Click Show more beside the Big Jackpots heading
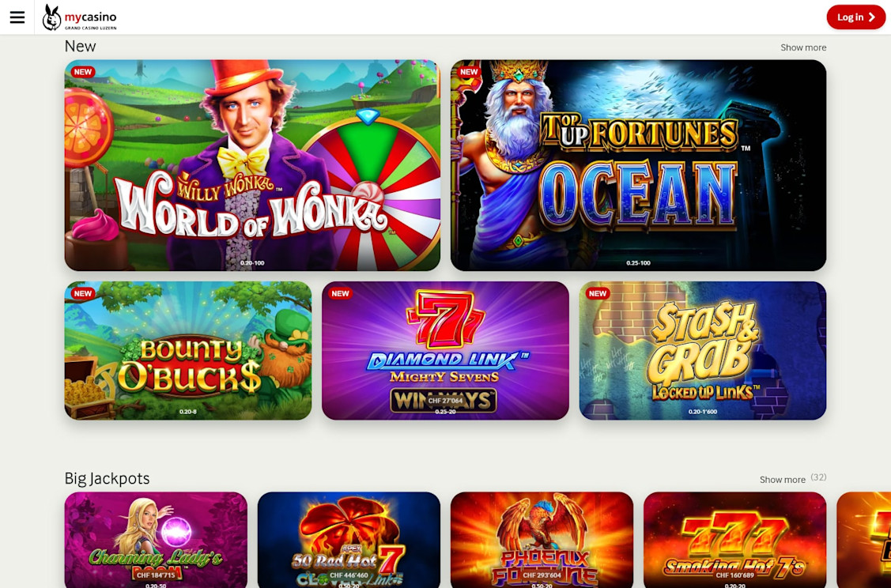The image size is (891, 588). (x=783, y=480)
